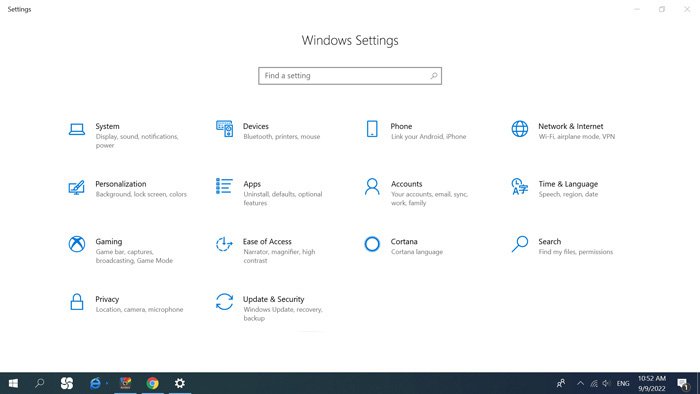
Task: Open the Network & Internet label
Action: (571, 126)
